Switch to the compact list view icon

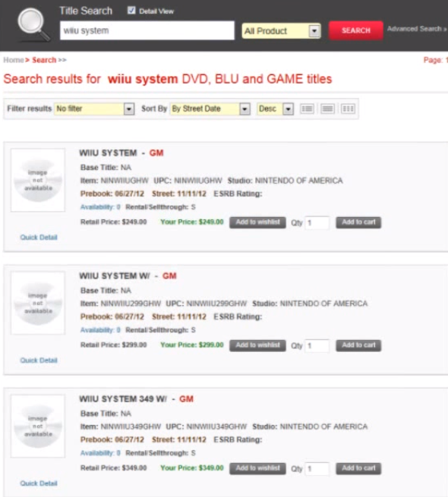[x=327, y=109]
